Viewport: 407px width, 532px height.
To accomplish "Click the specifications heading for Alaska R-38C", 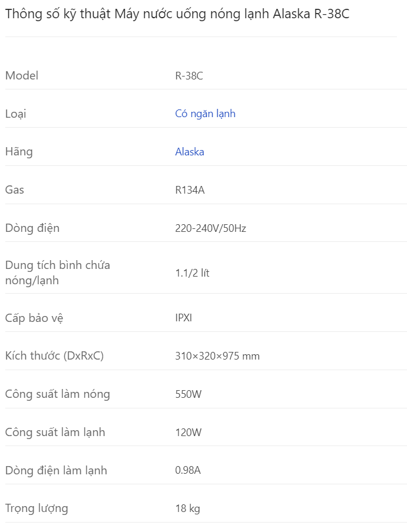I will (x=177, y=14).
